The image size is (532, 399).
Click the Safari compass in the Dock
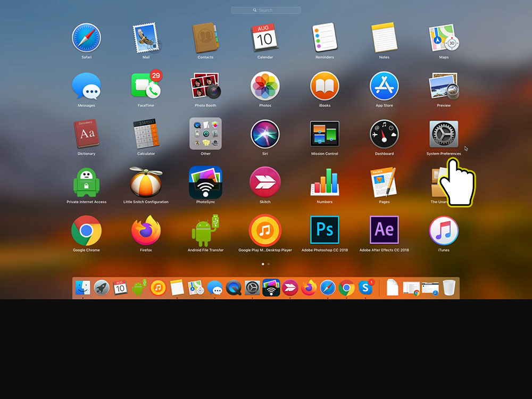coord(328,288)
